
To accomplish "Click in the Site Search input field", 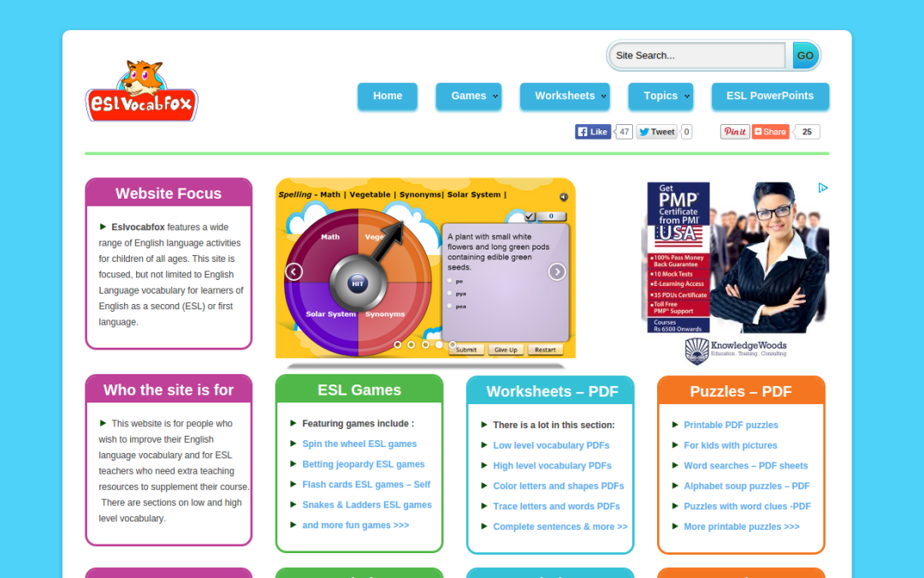I will coord(698,56).
